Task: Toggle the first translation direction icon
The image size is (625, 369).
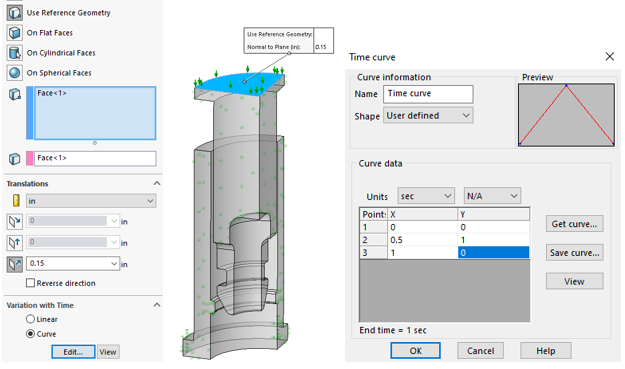Action: click(15, 222)
